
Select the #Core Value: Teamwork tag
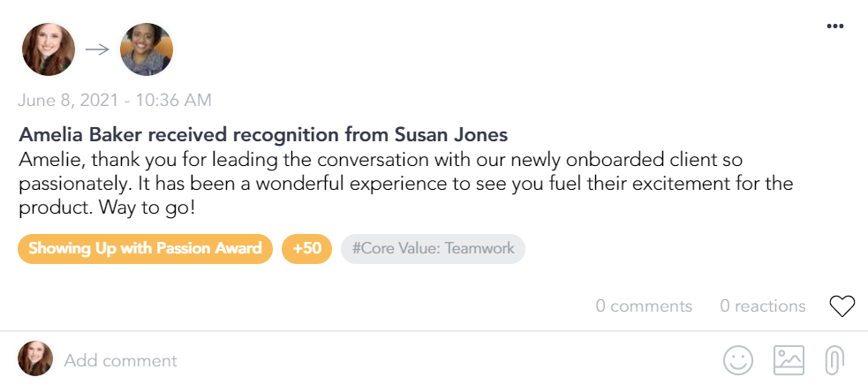point(433,248)
